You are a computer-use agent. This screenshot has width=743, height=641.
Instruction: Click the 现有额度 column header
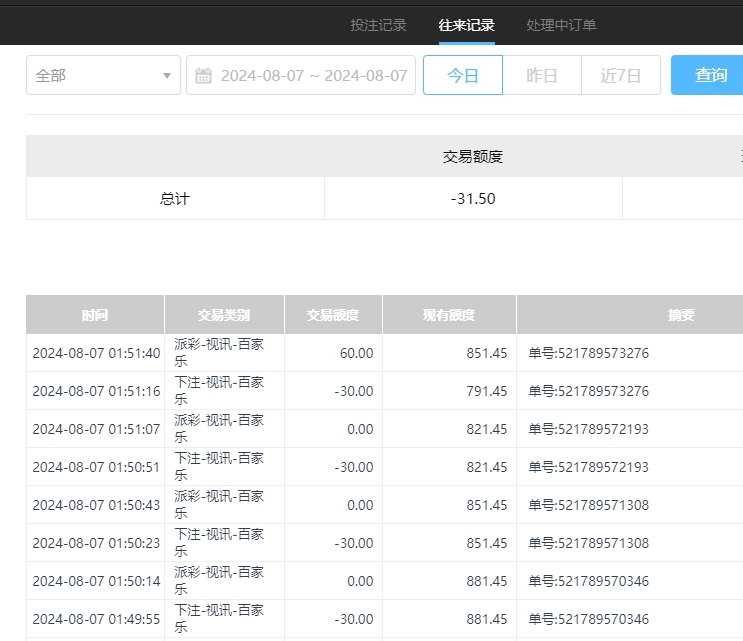[x=449, y=315]
